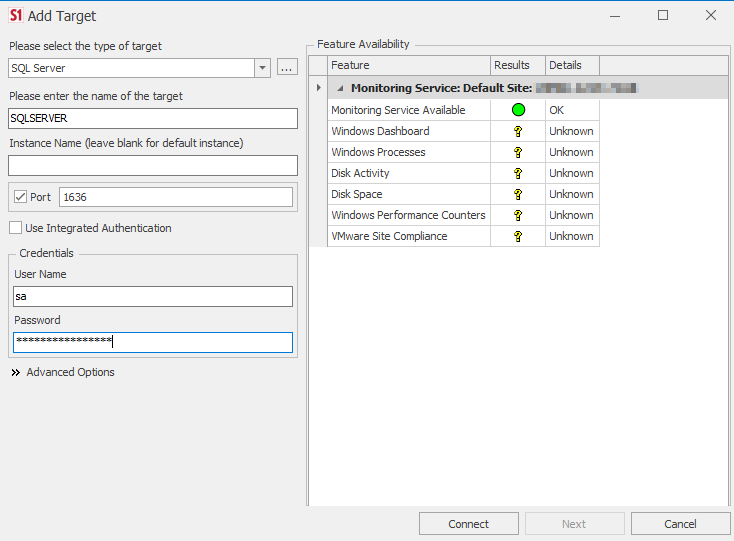Click the Unknown details for Disk Space
This screenshot has height=541, width=734.
tap(572, 194)
